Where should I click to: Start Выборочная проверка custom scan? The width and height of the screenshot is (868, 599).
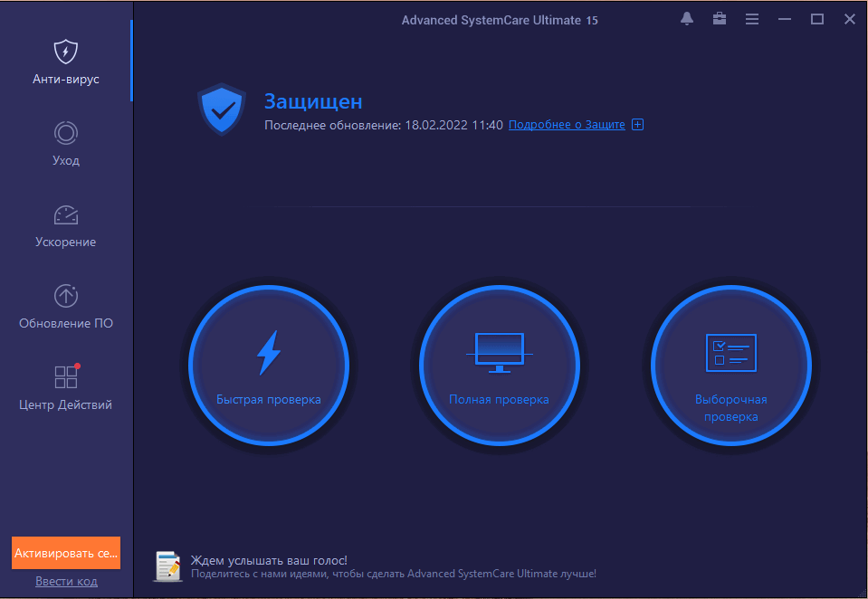pyautogui.click(x=730, y=366)
